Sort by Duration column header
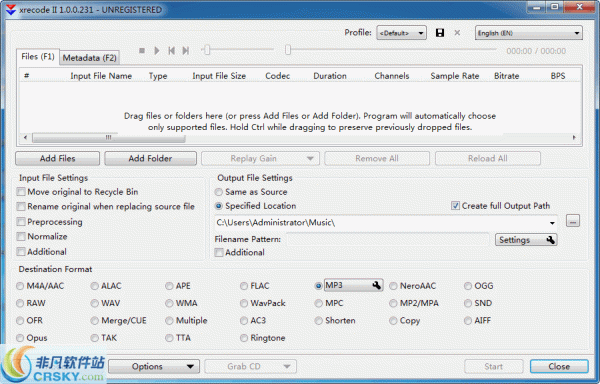The width and height of the screenshot is (600, 384). pos(330,76)
